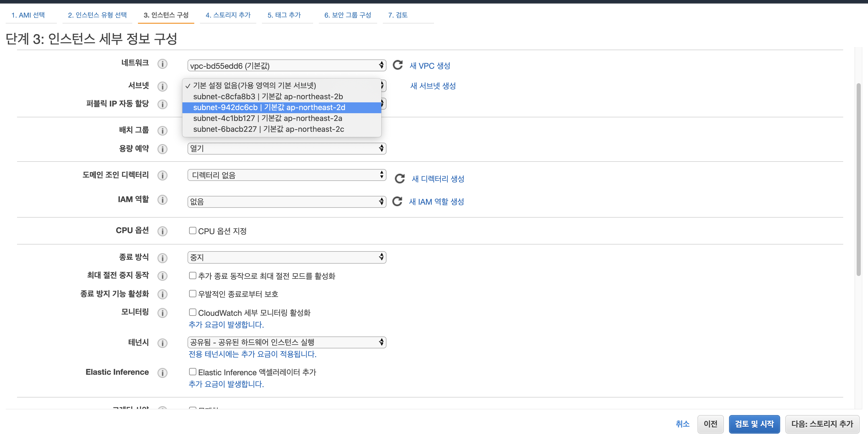Switch to 6. 보안 그룹 구성 tab
This screenshot has height=444, width=868.
pyautogui.click(x=347, y=15)
